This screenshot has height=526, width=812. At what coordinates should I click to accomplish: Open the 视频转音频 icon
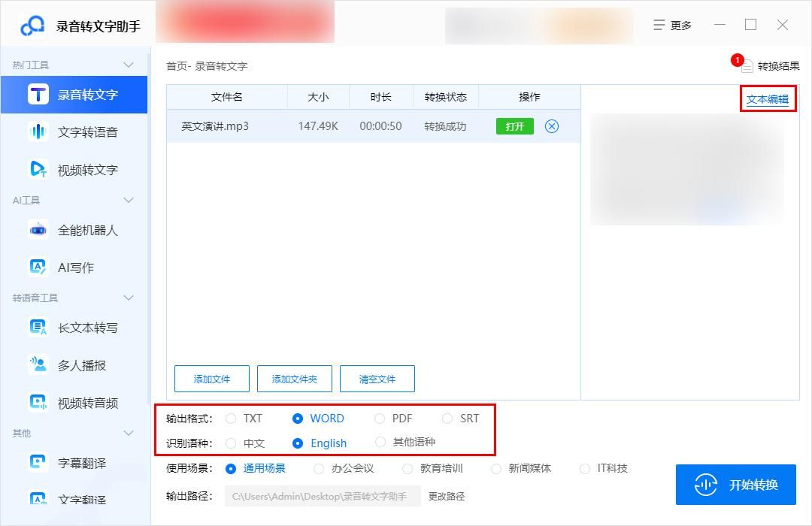[38, 402]
